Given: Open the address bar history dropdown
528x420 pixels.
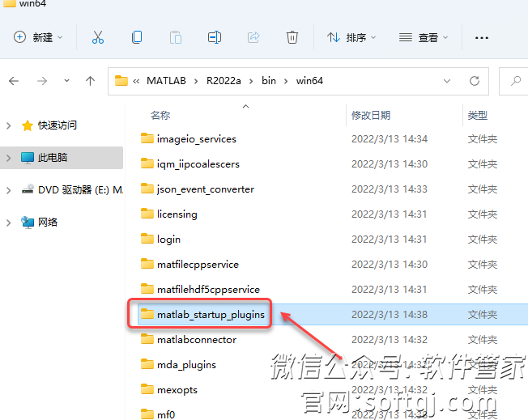Looking at the screenshot, I should [447, 81].
